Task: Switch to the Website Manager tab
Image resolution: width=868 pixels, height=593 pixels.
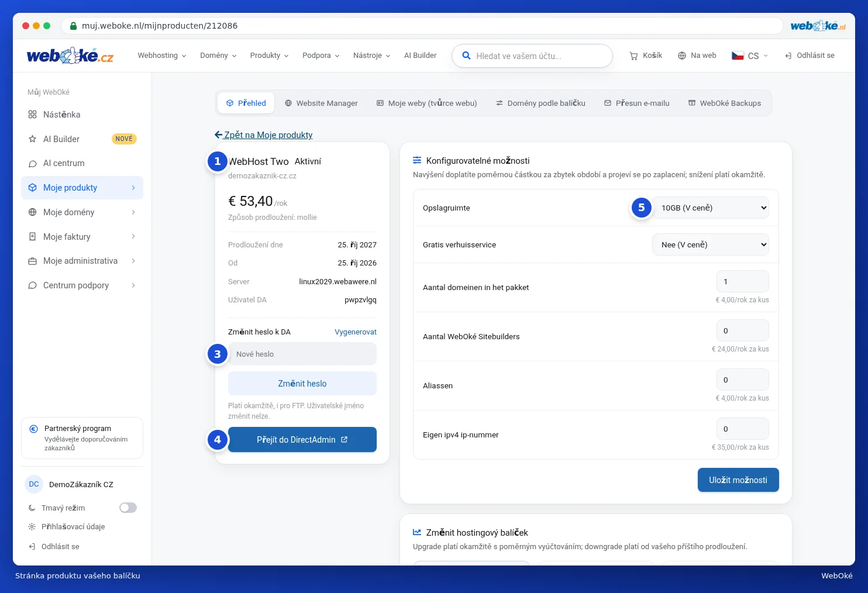Action: point(321,103)
